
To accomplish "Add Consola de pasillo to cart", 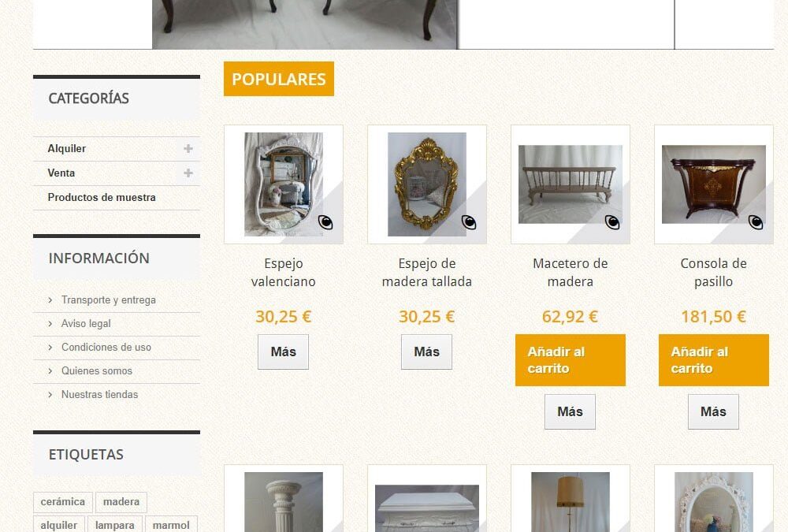I will click(714, 360).
